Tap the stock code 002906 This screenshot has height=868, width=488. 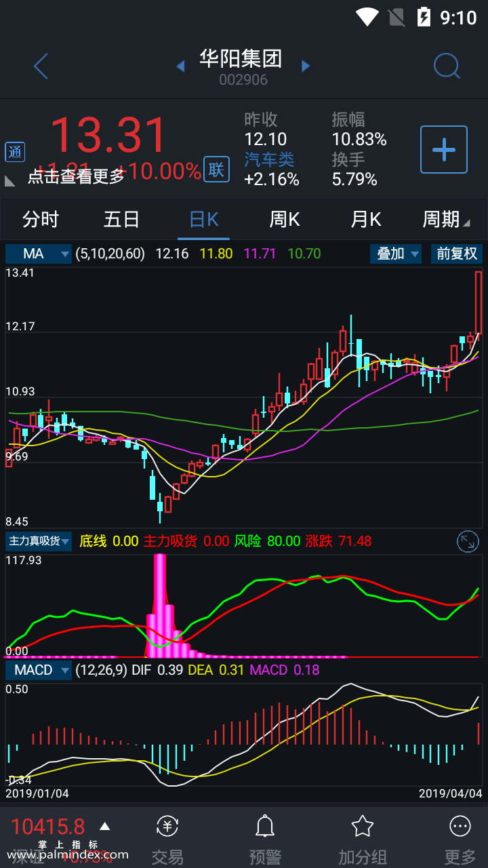pyautogui.click(x=243, y=80)
